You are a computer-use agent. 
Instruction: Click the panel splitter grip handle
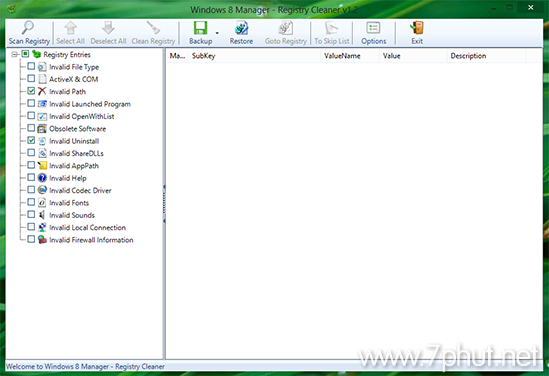point(164,204)
